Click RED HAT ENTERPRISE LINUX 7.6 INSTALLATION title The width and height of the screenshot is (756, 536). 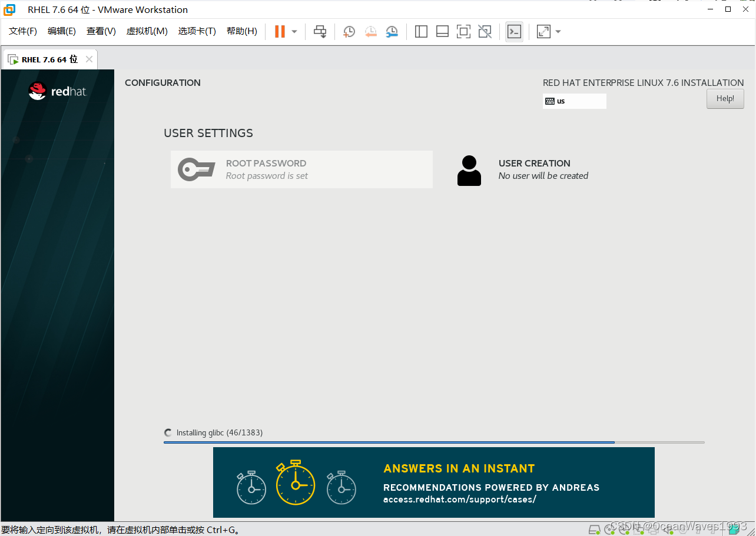coord(644,83)
